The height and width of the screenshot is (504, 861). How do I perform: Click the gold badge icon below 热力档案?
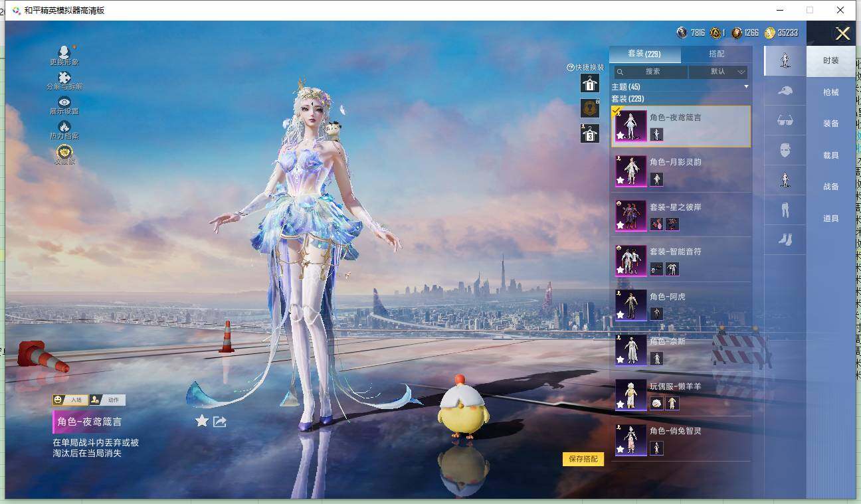pyautogui.click(x=64, y=152)
